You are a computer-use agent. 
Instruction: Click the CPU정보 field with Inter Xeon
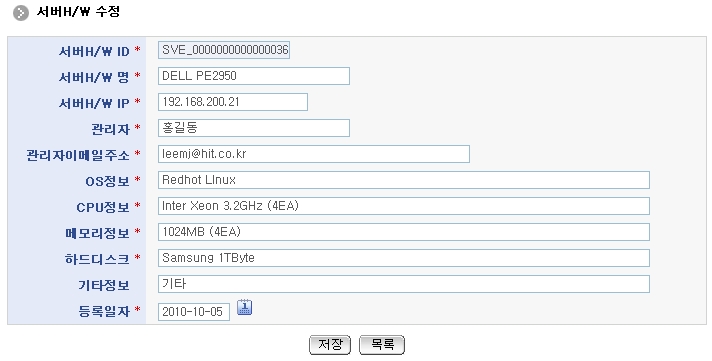[404, 206]
